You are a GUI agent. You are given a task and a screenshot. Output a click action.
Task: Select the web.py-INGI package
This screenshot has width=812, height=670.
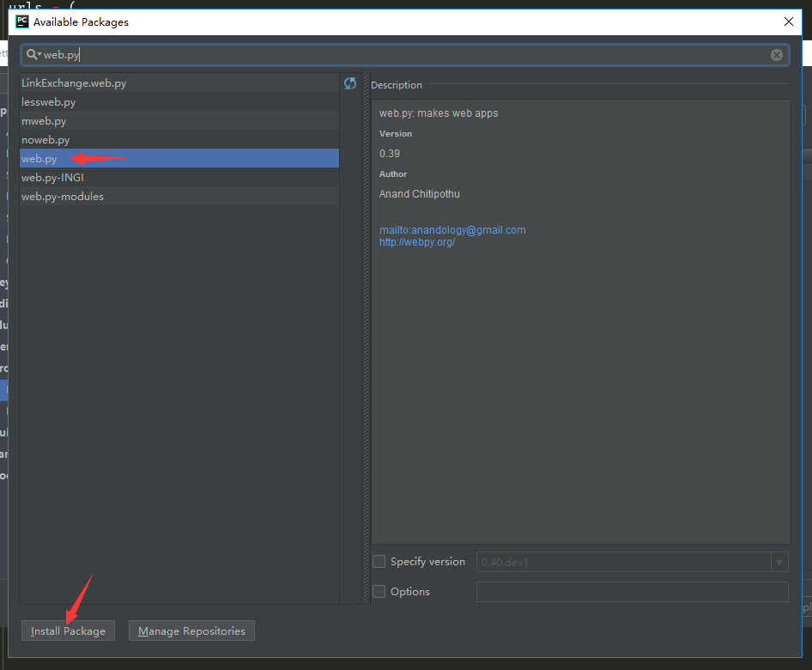pyautogui.click(x=52, y=178)
